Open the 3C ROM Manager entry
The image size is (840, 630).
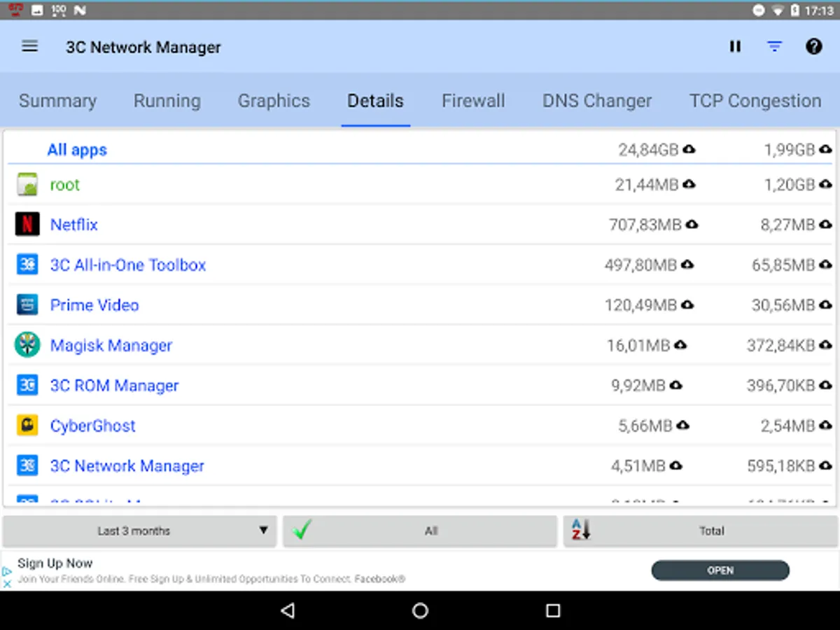point(420,386)
